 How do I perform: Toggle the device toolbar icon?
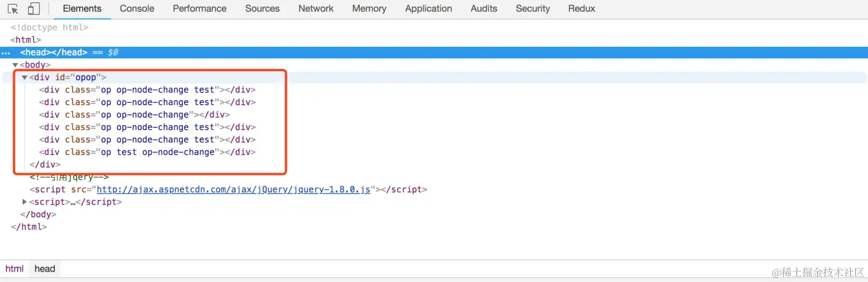point(34,9)
